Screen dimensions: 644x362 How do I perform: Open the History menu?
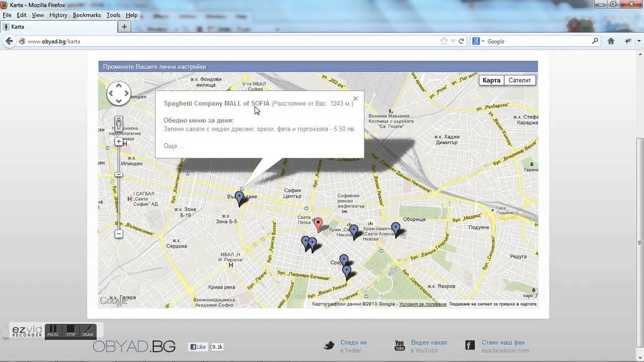point(58,15)
